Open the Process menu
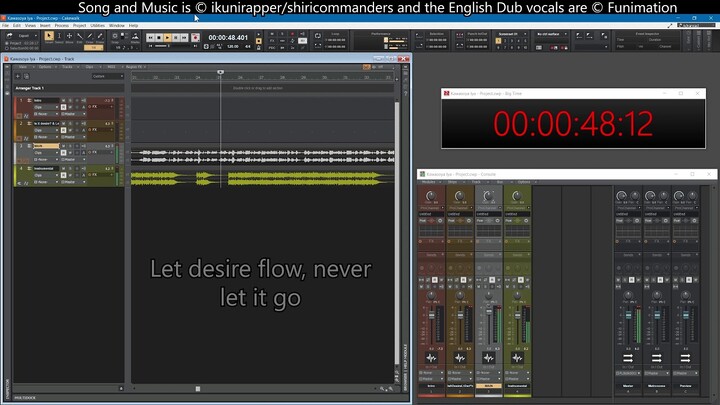The width and height of the screenshot is (720, 405). pos(61,25)
